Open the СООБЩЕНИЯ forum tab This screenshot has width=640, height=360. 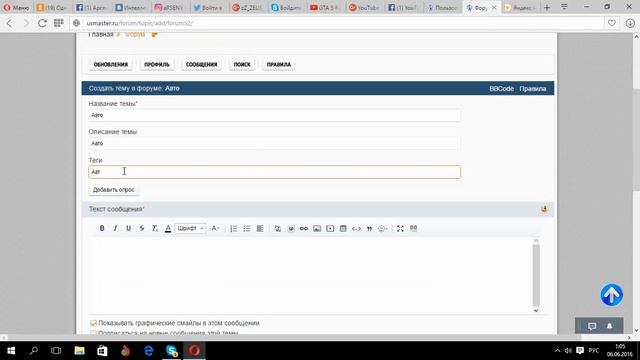(x=202, y=64)
